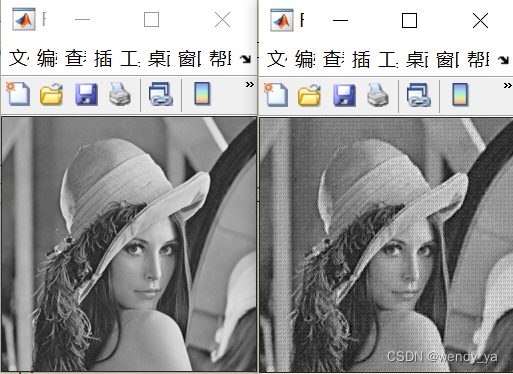Viewport: 513px width, 374px height.
Task: Open 工具 (Tools) menu in left window
Action: pos(130,58)
